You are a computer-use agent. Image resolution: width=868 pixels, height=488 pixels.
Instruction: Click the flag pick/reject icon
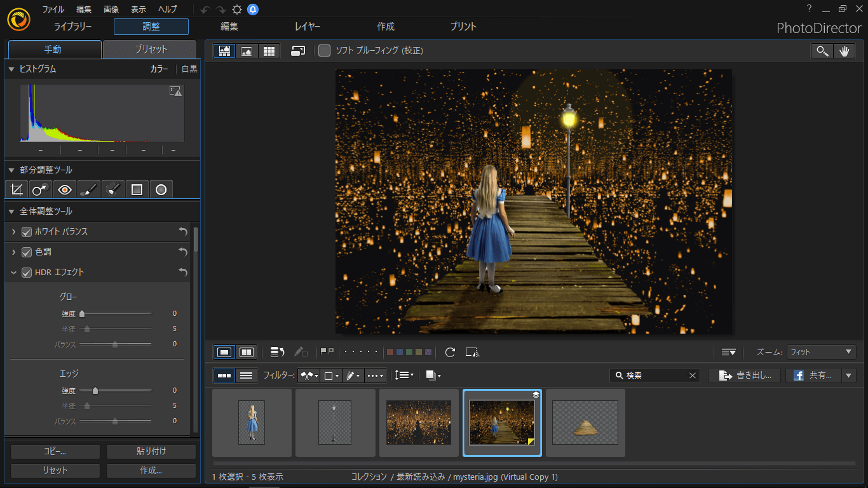pyautogui.click(x=327, y=351)
